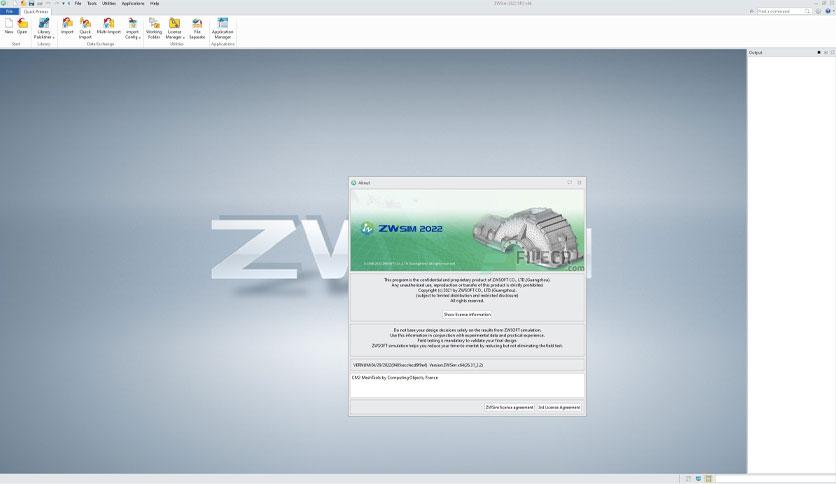Pin the Output panel
Viewport: 836px width, 484px height.
click(819, 52)
